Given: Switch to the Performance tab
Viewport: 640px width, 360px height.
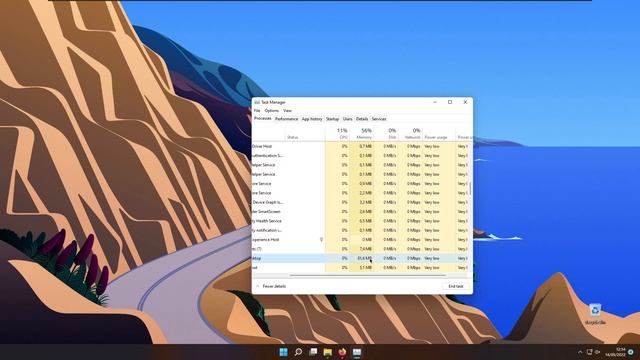Looking at the screenshot, I should [x=287, y=119].
